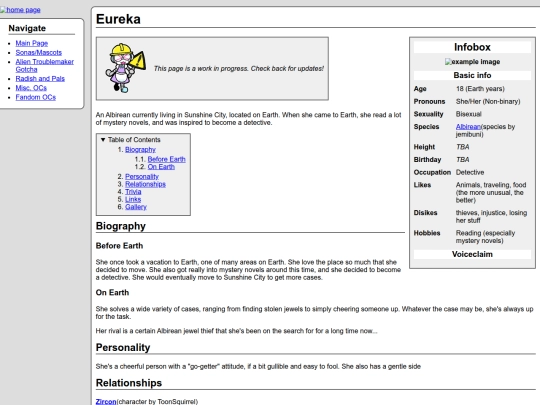Click the Relationships section heading
Screen dimensions: 540x405
coord(129,383)
